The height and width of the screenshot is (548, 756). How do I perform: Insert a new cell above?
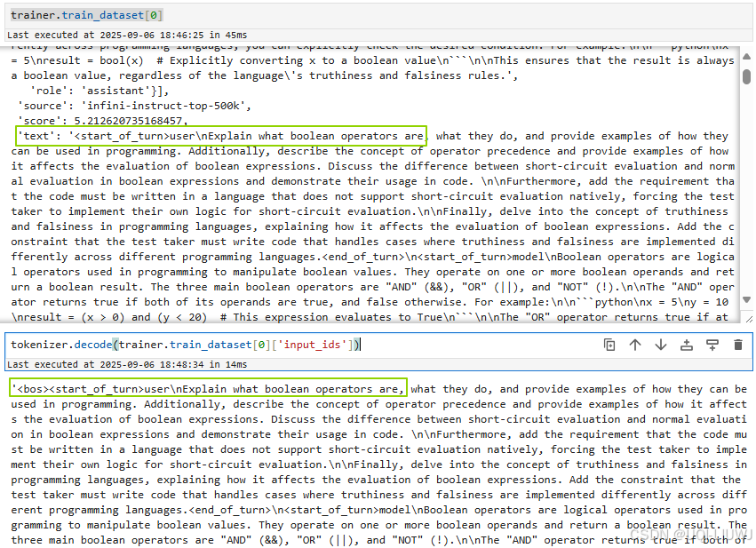(x=687, y=345)
